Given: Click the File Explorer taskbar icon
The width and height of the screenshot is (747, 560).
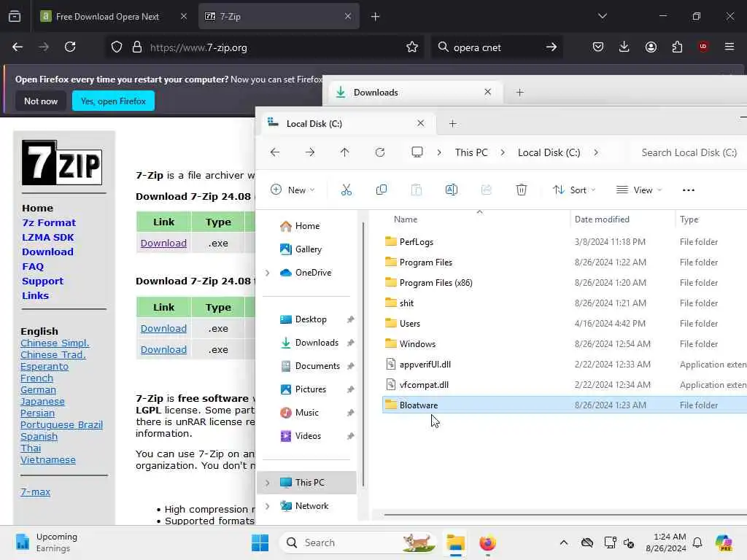Looking at the screenshot, I should (455, 542).
